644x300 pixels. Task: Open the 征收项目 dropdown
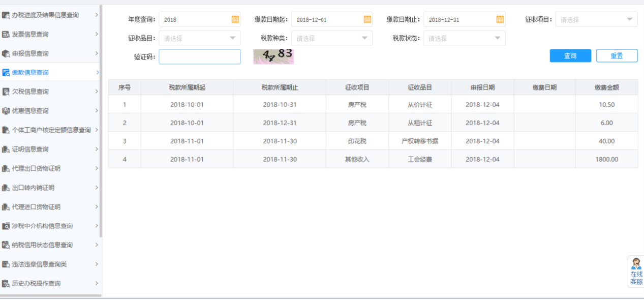[596, 20]
